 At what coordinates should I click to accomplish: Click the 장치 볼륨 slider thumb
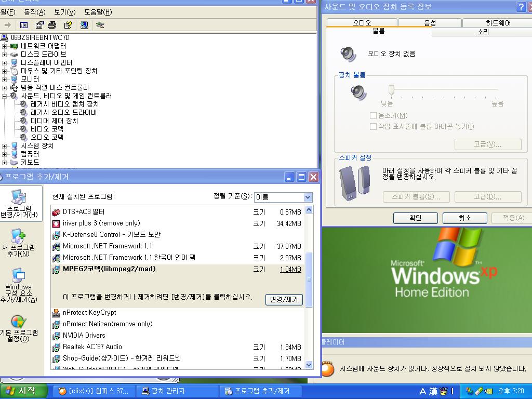(x=391, y=89)
